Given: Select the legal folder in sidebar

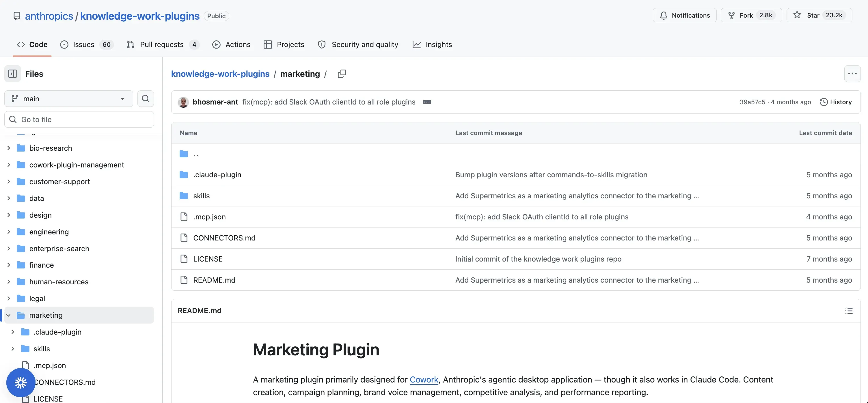Looking at the screenshot, I should [37, 298].
